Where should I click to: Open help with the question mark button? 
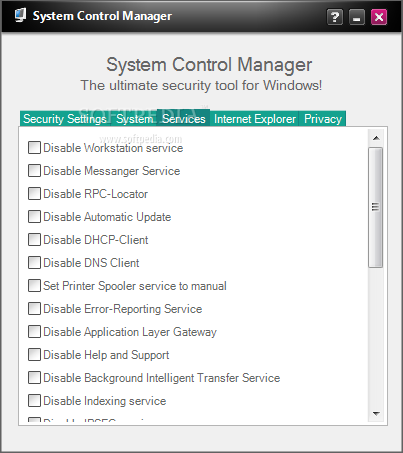335,17
